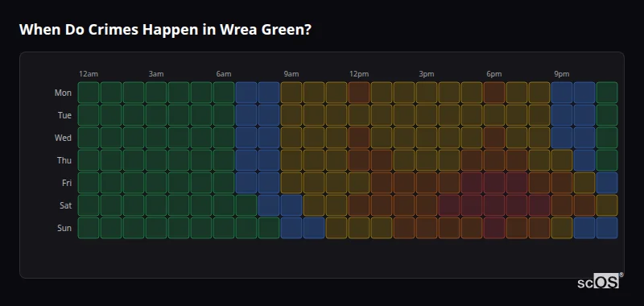
Task: Click the Mon row label
Action: tap(63, 93)
